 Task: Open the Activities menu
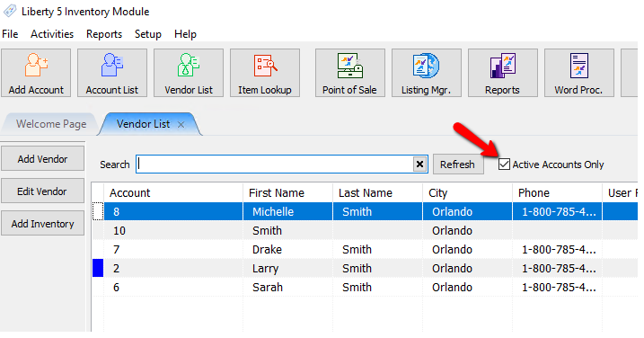(52, 34)
